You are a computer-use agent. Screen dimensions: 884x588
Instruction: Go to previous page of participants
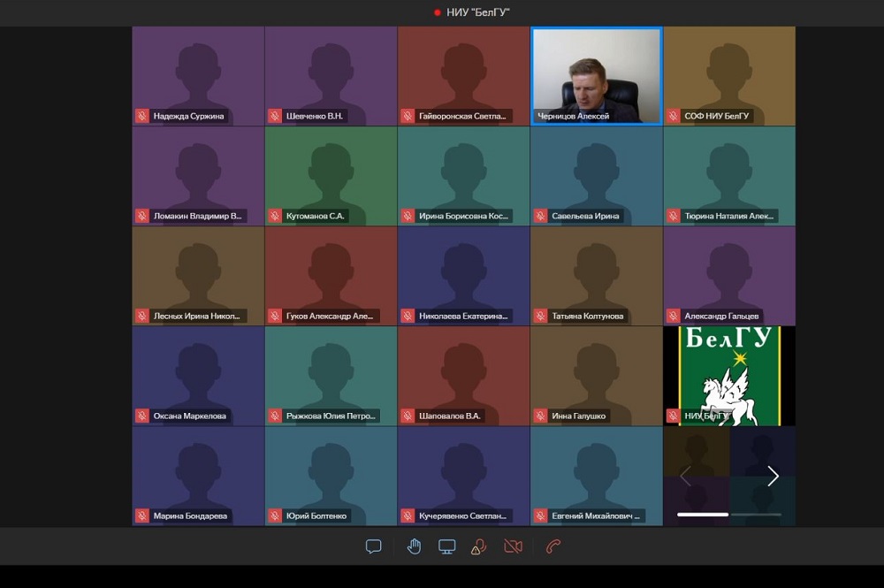pos(685,477)
